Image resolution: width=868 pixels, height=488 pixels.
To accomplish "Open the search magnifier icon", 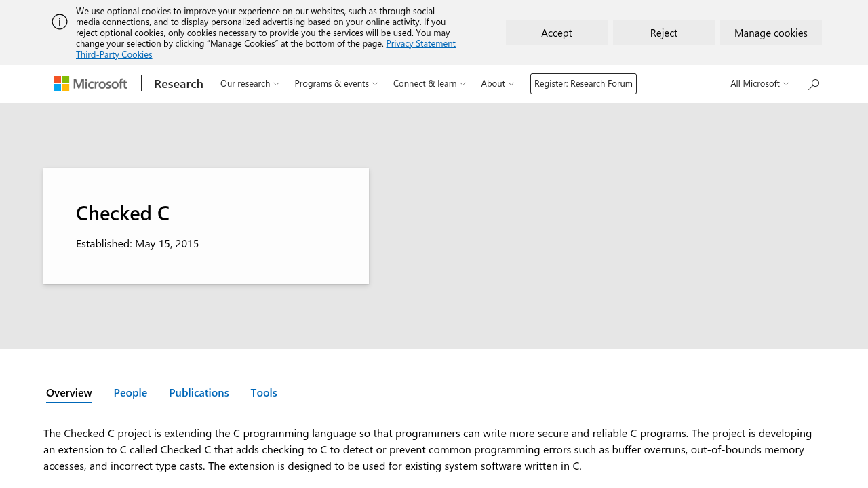I will click(814, 84).
